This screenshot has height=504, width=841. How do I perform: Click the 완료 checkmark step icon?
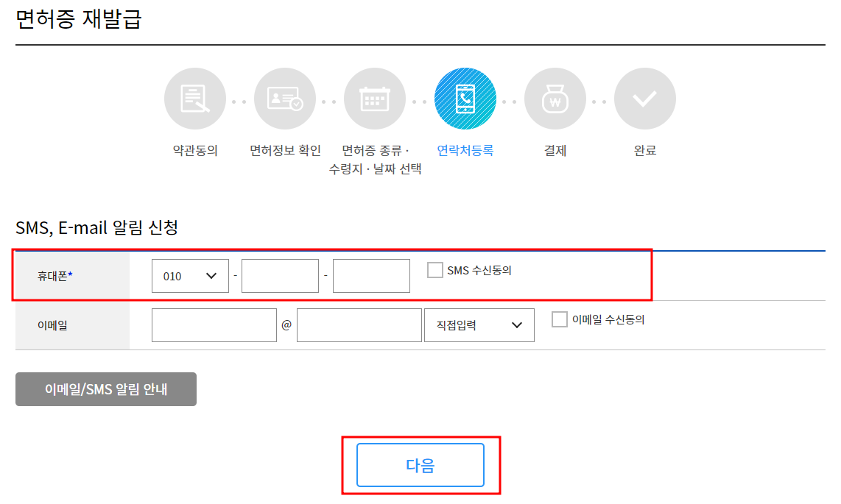[646, 98]
